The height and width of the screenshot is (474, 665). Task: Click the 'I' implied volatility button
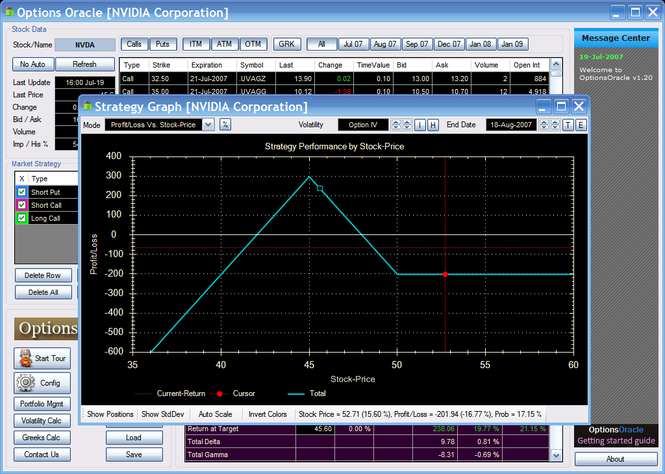click(x=419, y=125)
